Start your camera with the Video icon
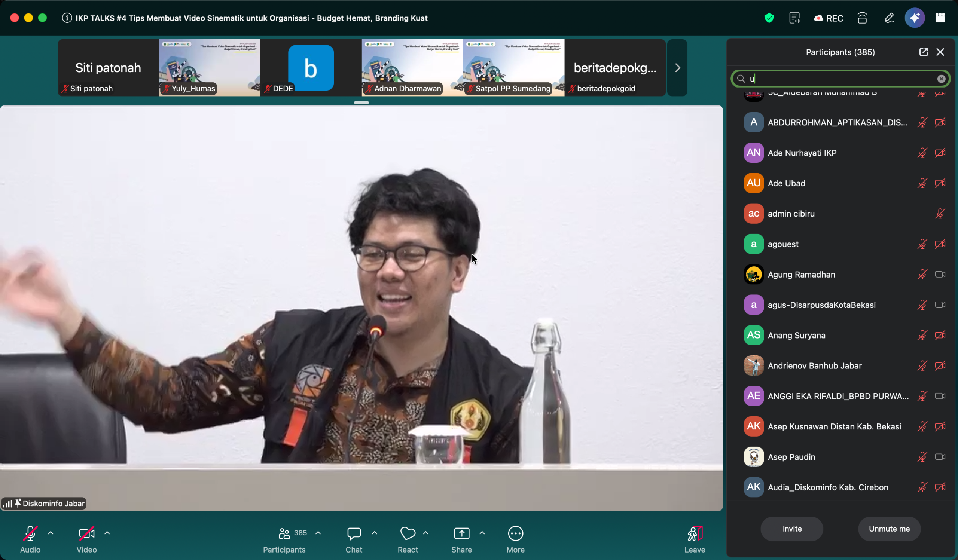Image resolution: width=958 pixels, height=560 pixels. point(86,533)
